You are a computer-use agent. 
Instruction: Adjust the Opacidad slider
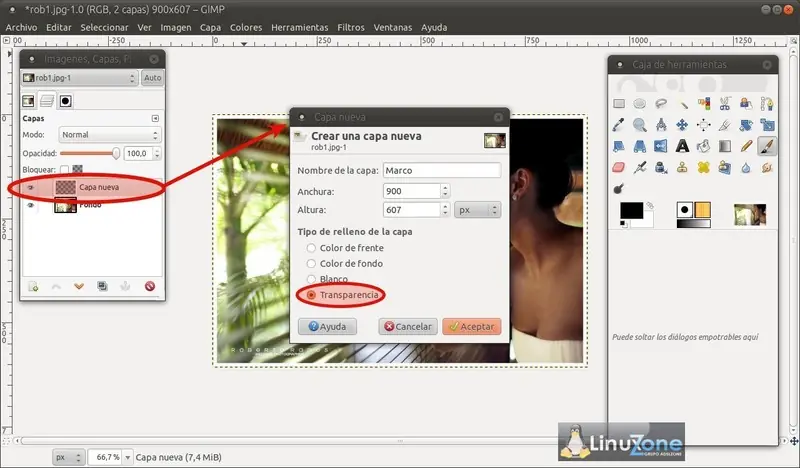(x=90, y=153)
